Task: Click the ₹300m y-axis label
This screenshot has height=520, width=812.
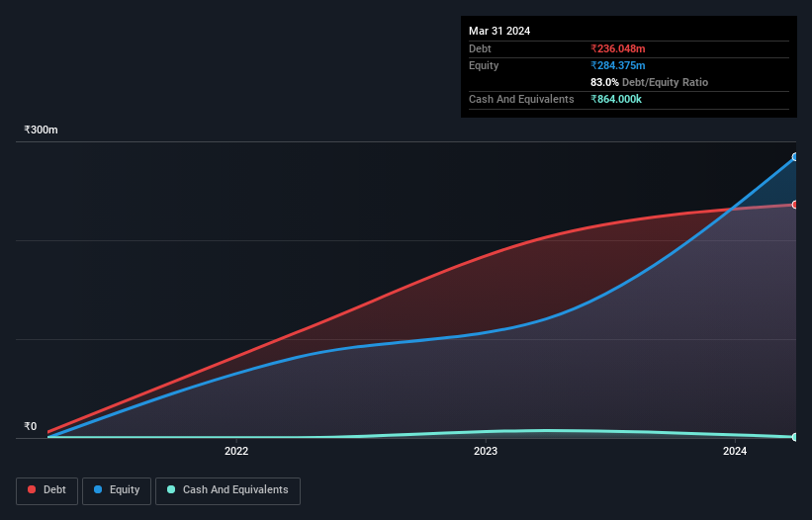Action: [41, 130]
